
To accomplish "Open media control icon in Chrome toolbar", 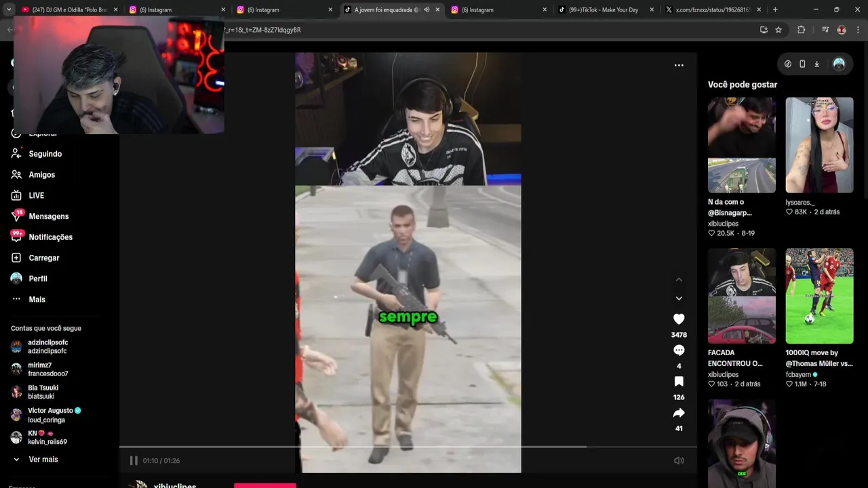I will 825,30.
